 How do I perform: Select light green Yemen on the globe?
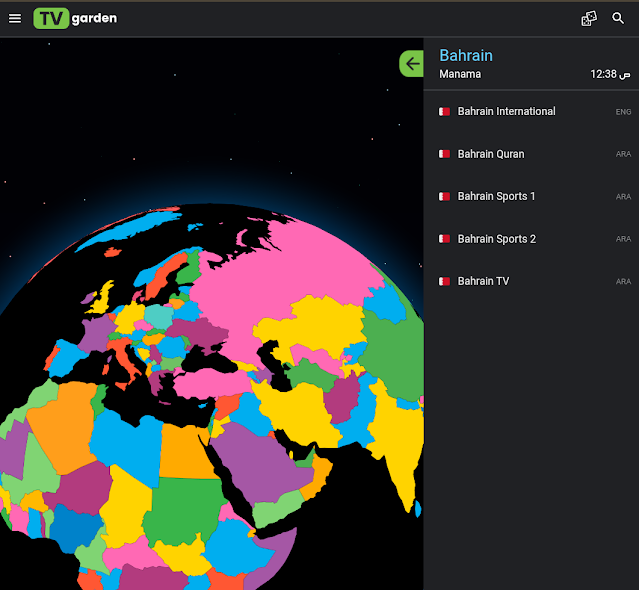coord(277,507)
